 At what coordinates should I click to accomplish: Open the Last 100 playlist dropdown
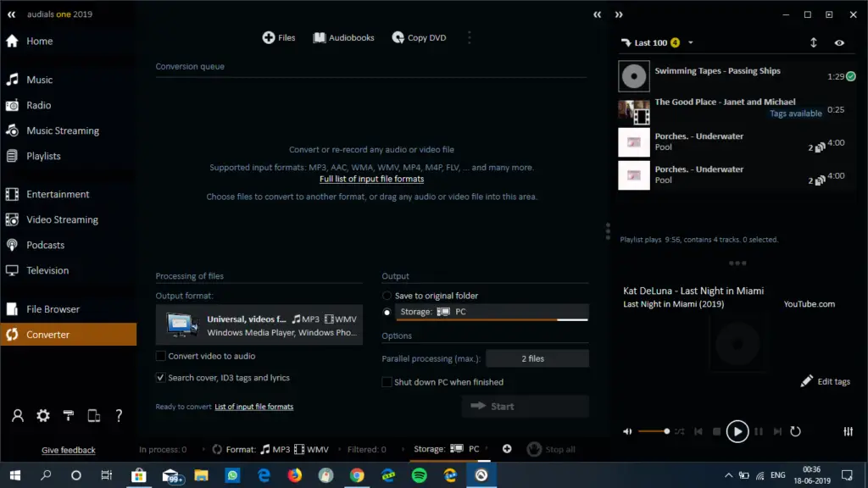pyautogui.click(x=690, y=42)
